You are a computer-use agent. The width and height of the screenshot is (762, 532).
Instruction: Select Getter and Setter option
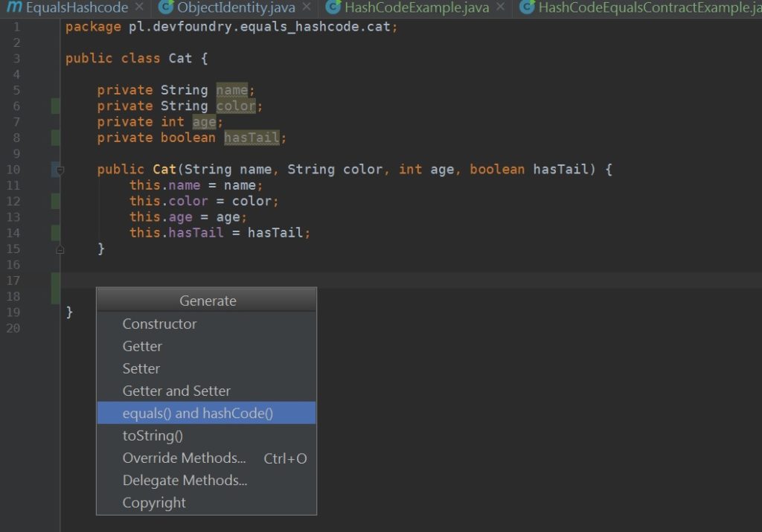pyautogui.click(x=206, y=391)
